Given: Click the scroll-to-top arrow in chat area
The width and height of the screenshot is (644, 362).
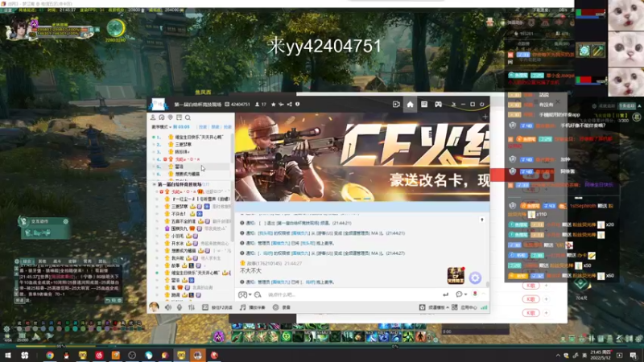Looking at the screenshot, I should point(482,220).
